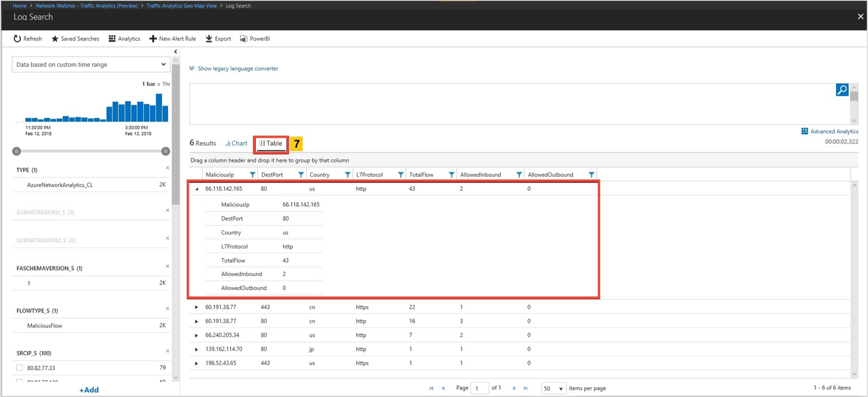Collapse the 66.118.142.165 row
The height and width of the screenshot is (397, 868).
pos(196,189)
